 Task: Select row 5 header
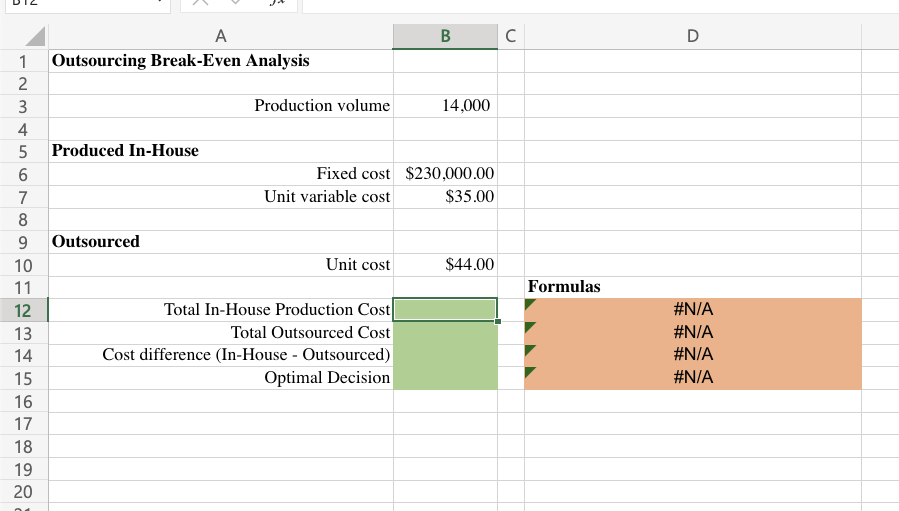pyautogui.click(x=24, y=151)
